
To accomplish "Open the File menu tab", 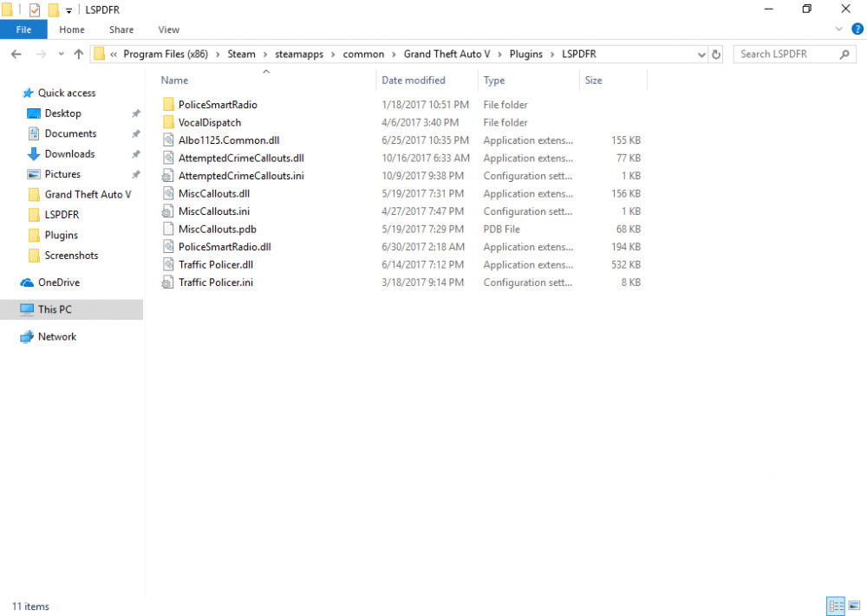I will pos(23,29).
